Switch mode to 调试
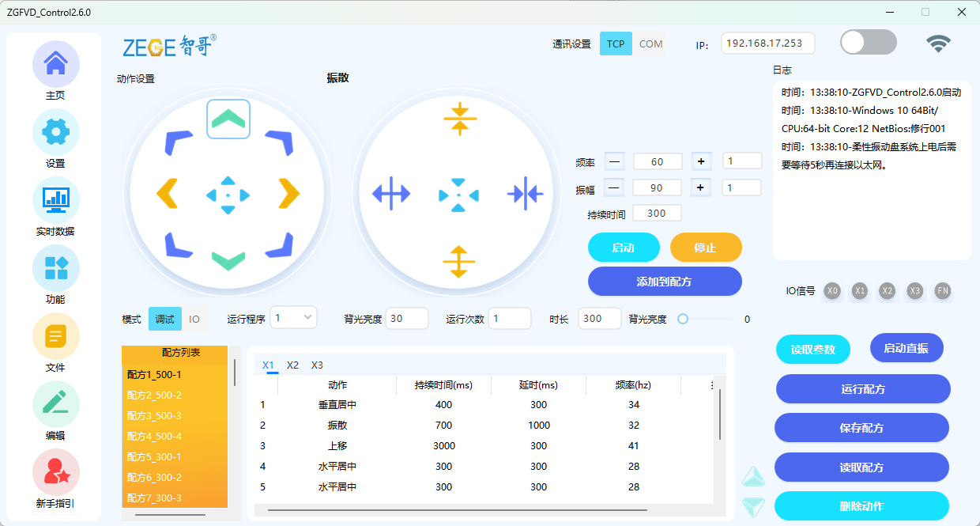 [x=164, y=319]
